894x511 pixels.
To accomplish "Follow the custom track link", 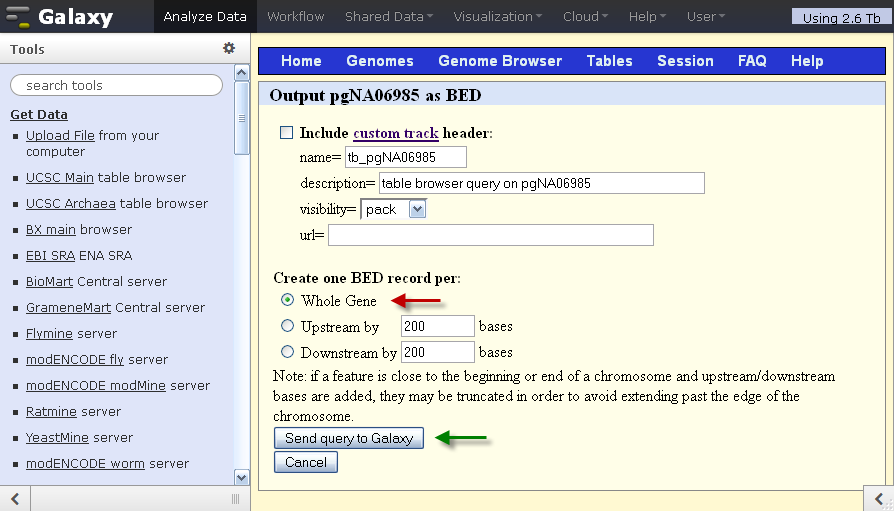I will (396, 133).
